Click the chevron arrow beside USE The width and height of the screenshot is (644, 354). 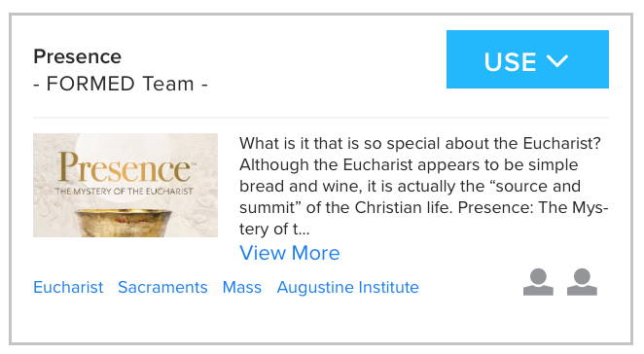(x=557, y=60)
